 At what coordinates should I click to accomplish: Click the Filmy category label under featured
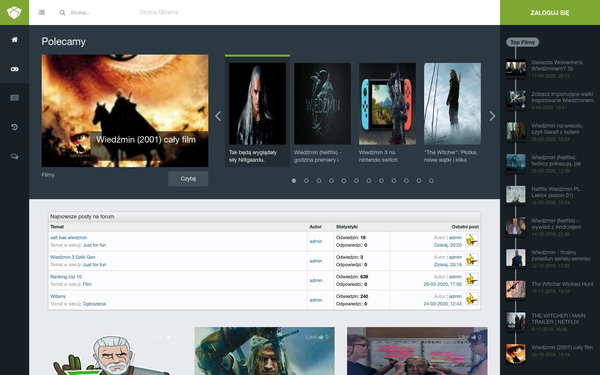click(48, 175)
